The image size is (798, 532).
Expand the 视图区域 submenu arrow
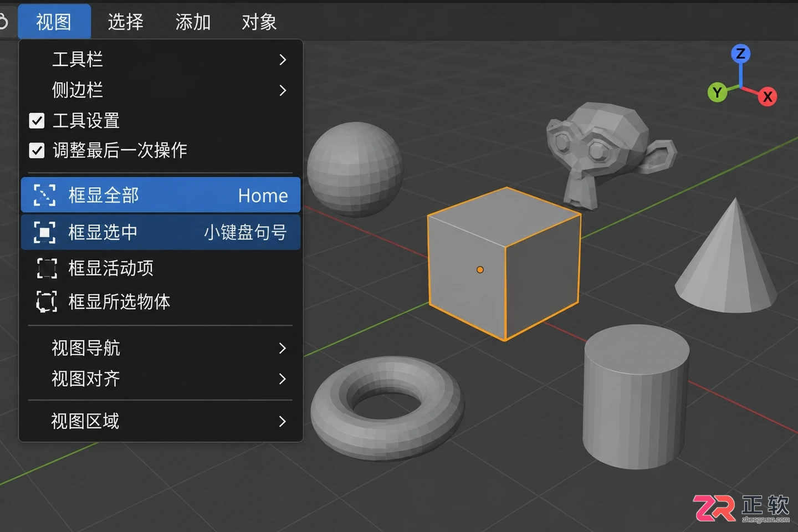coord(283,421)
